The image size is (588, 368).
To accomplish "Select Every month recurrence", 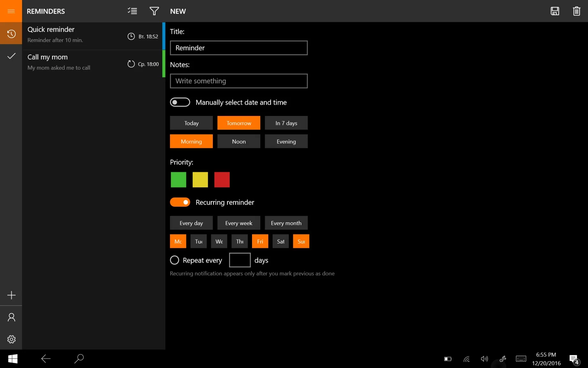I will [286, 223].
